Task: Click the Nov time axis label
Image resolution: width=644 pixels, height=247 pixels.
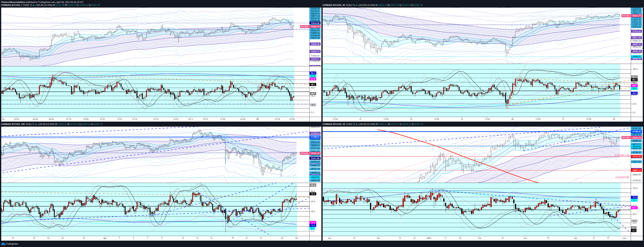Action: click(x=329, y=238)
